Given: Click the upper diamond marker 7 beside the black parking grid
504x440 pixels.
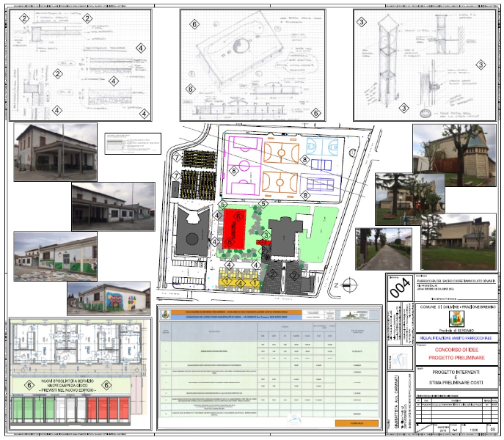Looking at the screenshot, I should (x=177, y=158).
